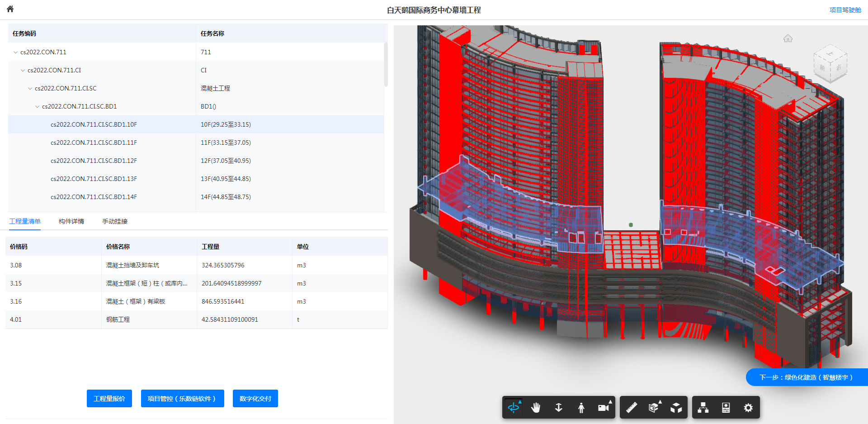Select the Orbit tool in viewer toolbar
The width and height of the screenshot is (868, 424).
[x=514, y=408]
